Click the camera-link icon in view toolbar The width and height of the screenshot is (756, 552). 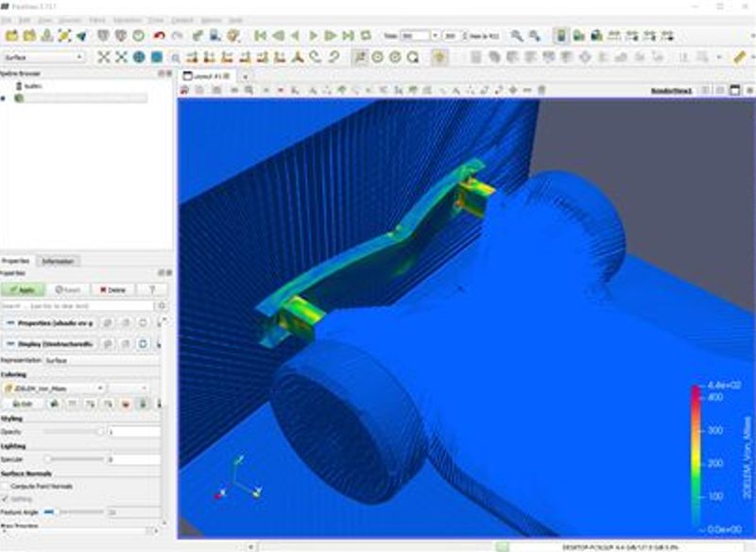coord(184,90)
